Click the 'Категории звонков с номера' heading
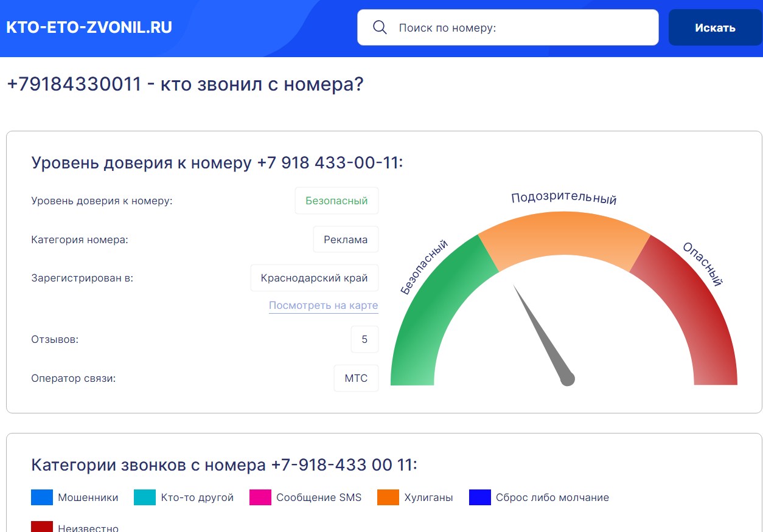Viewport: 763px width, 532px height. click(225, 465)
